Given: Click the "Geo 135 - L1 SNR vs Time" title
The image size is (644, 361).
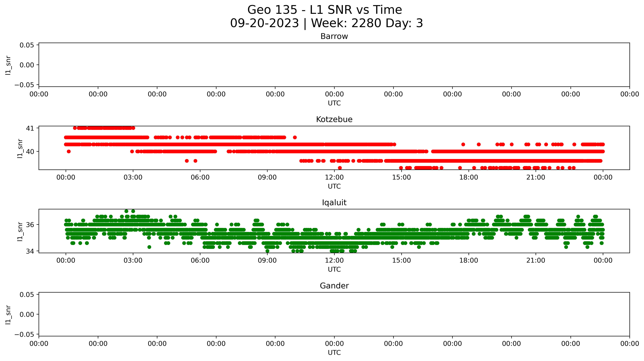Looking at the screenshot, I should tap(325, 10).
